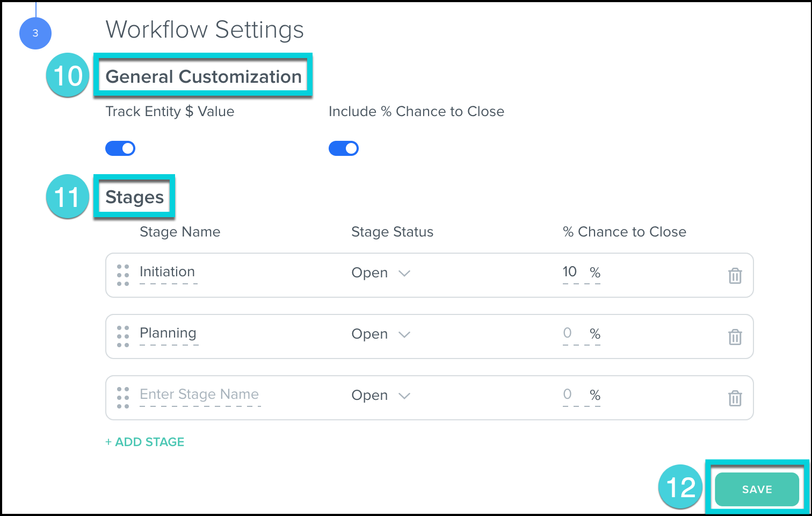Open status dropdown for the unnamed stage
The image size is (812, 516).
point(381,396)
